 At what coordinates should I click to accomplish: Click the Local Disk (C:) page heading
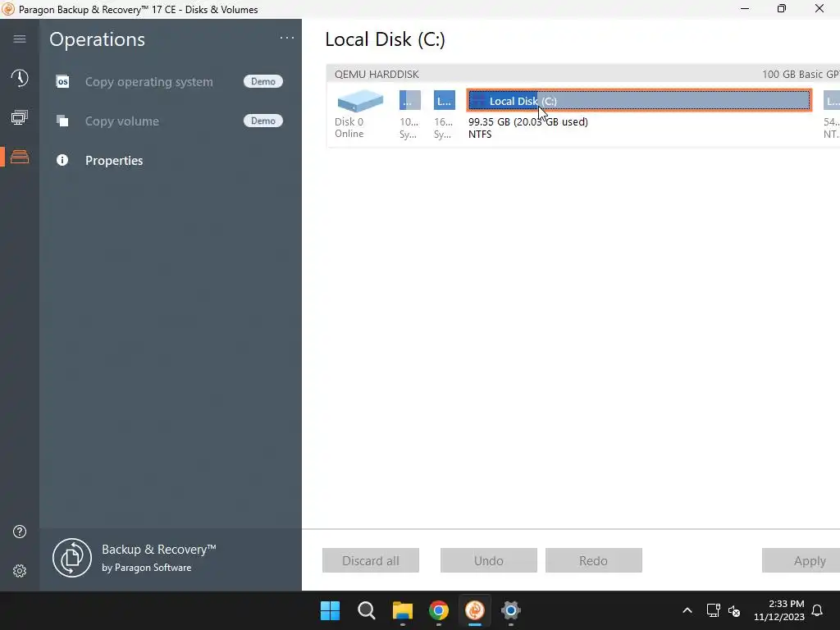(x=386, y=39)
